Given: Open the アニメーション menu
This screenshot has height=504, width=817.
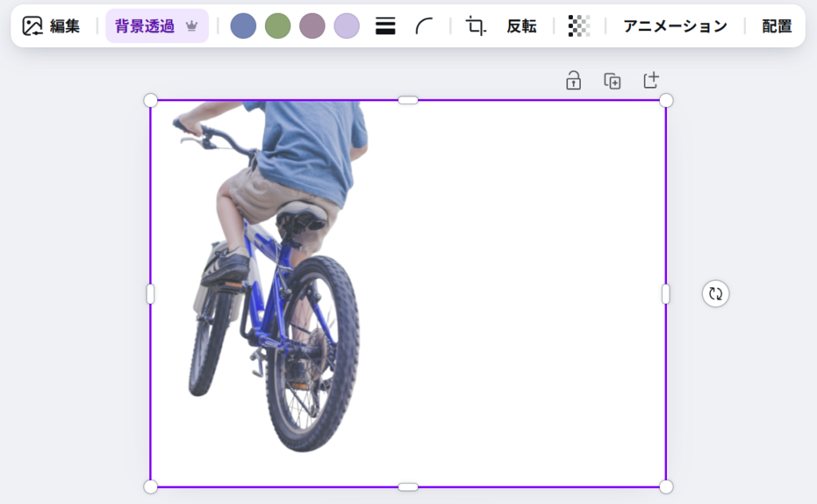Looking at the screenshot, I should pyautogui.click(x=675, y=26).
